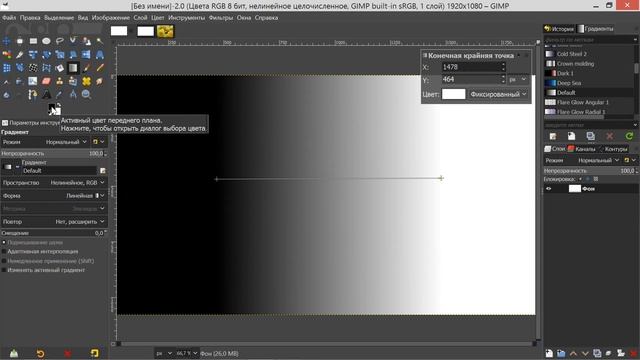Click Y coordinate field 464

coord(473,80)
